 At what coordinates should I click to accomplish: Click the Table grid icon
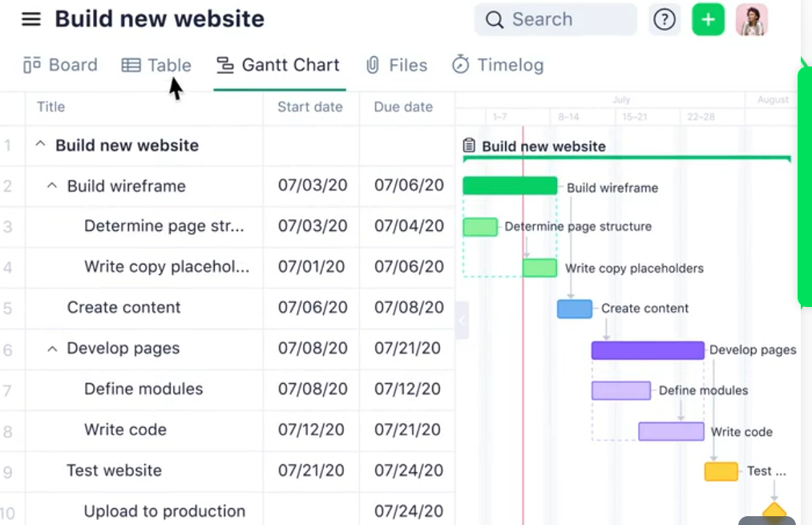131,65
